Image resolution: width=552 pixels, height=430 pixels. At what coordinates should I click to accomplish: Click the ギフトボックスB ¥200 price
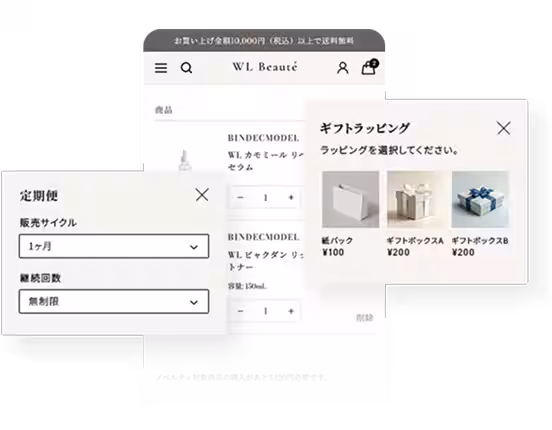[463, 252]
